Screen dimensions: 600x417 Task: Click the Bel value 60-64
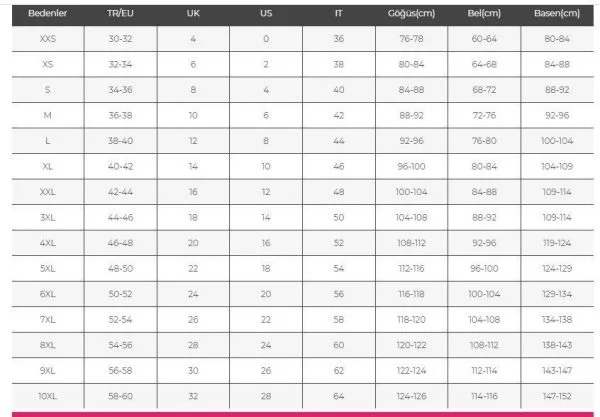click(x=484, y=37)
